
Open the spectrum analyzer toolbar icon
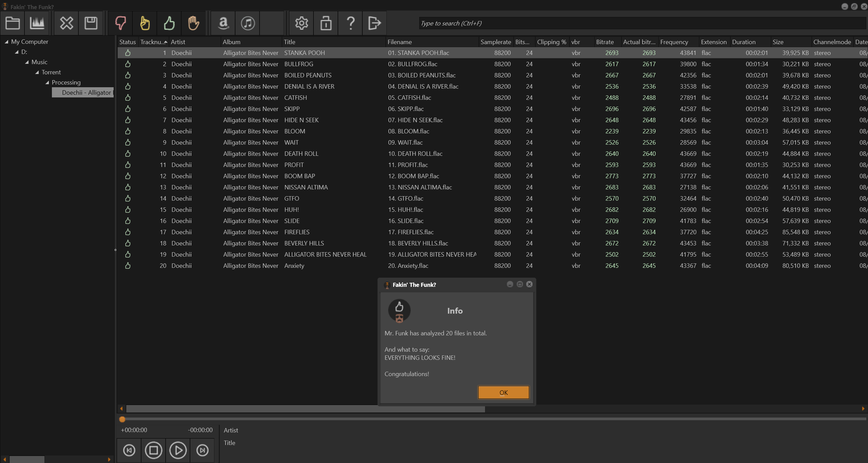pos(37,23)
